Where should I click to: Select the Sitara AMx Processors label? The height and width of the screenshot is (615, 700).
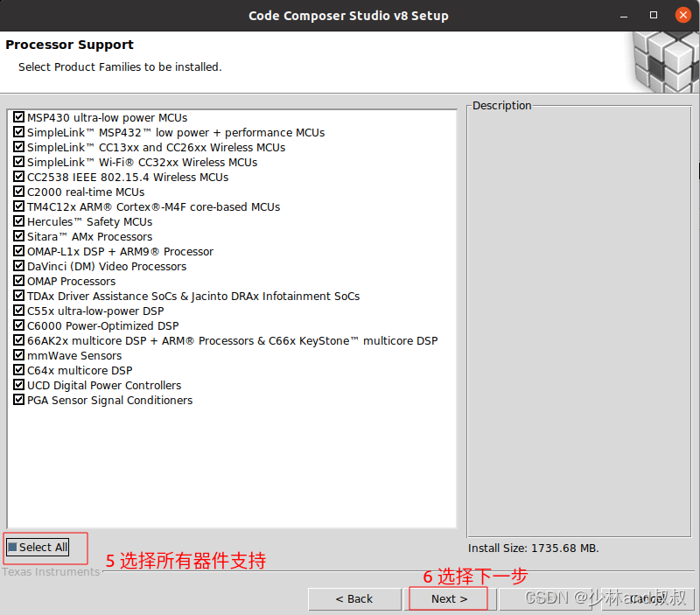(90, 236)
